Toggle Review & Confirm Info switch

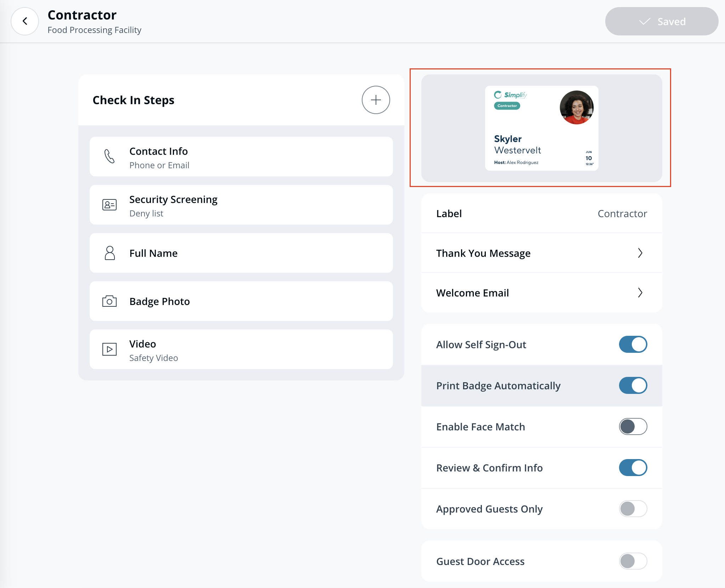coord(633,468)
